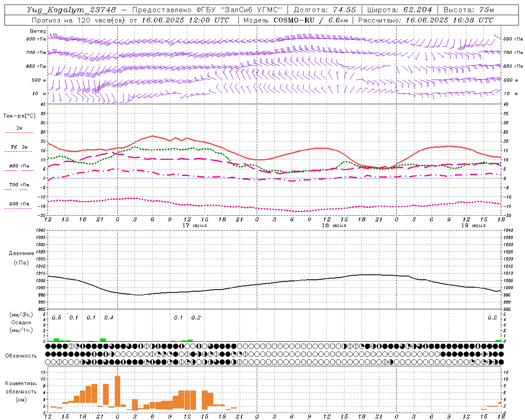Click the (км) convective height unit label
This screenshot has width=525, height=420.
click(x=21, y=399)
